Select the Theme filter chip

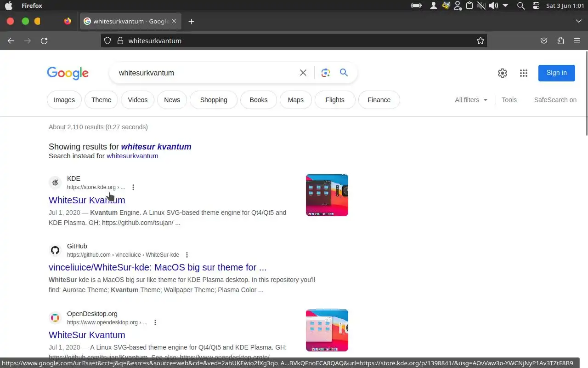tap(101, 100)
